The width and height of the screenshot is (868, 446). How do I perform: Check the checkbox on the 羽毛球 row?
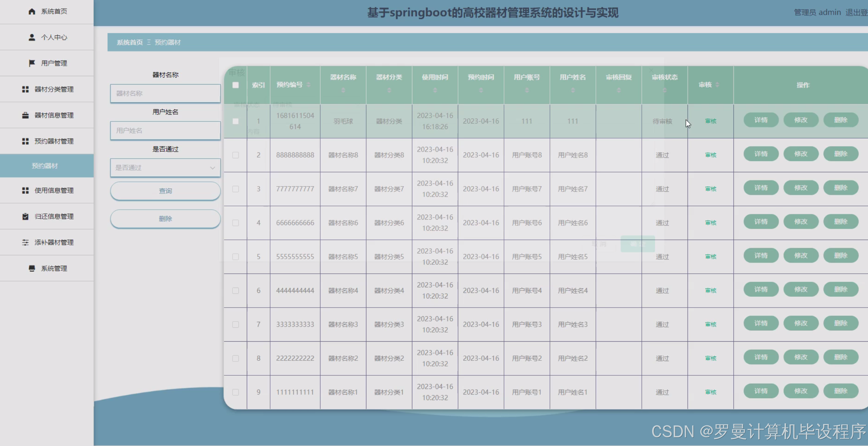coord(235,121)
